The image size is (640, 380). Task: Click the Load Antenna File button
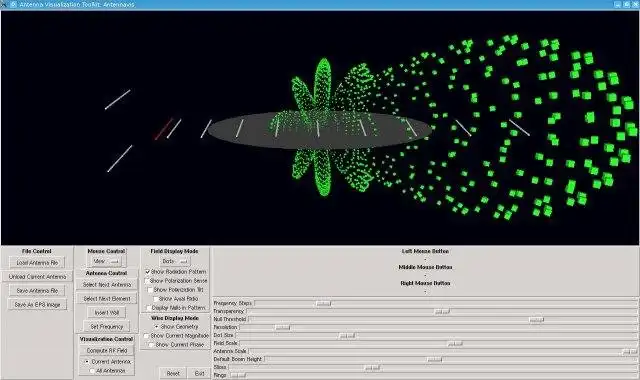pos(37,263)
